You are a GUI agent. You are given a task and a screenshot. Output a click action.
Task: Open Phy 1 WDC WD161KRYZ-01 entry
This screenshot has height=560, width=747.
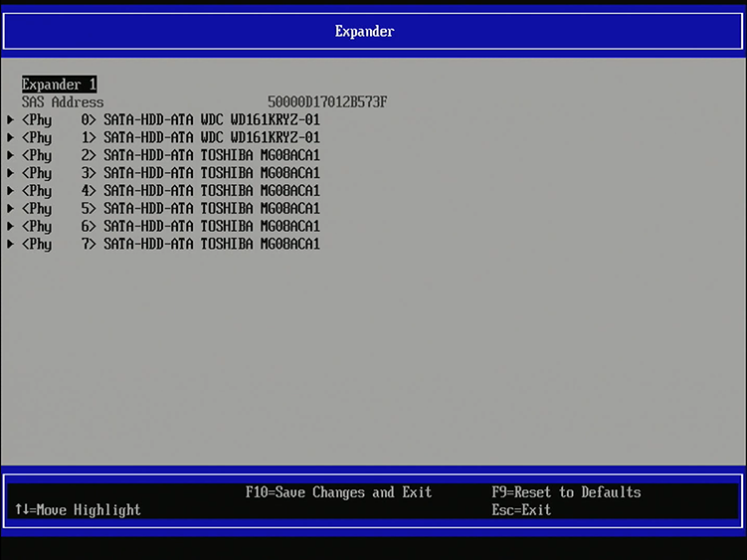(170, 137)
